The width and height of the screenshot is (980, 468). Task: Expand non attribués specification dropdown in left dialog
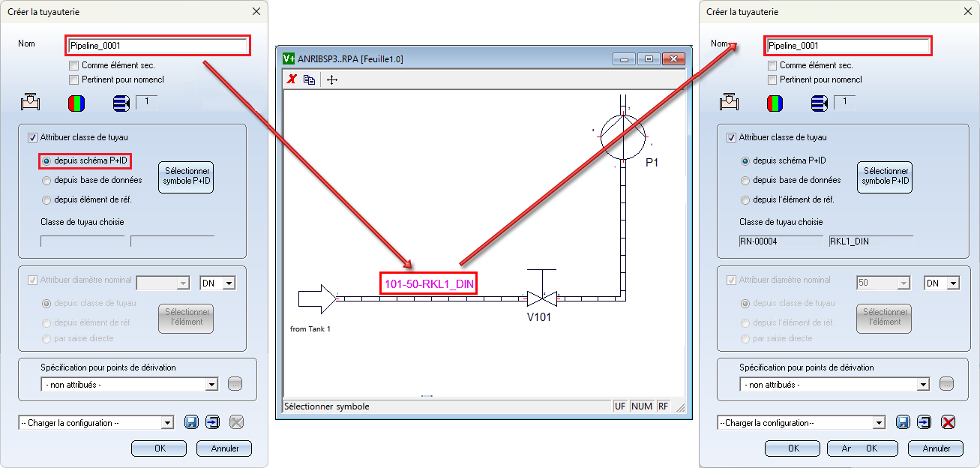[x=211, y=384]
